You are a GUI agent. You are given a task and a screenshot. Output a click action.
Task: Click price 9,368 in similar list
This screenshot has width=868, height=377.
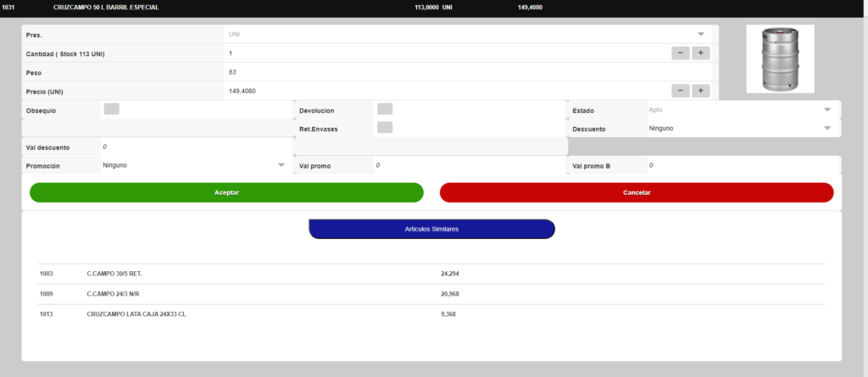click(x=448, y=314)
